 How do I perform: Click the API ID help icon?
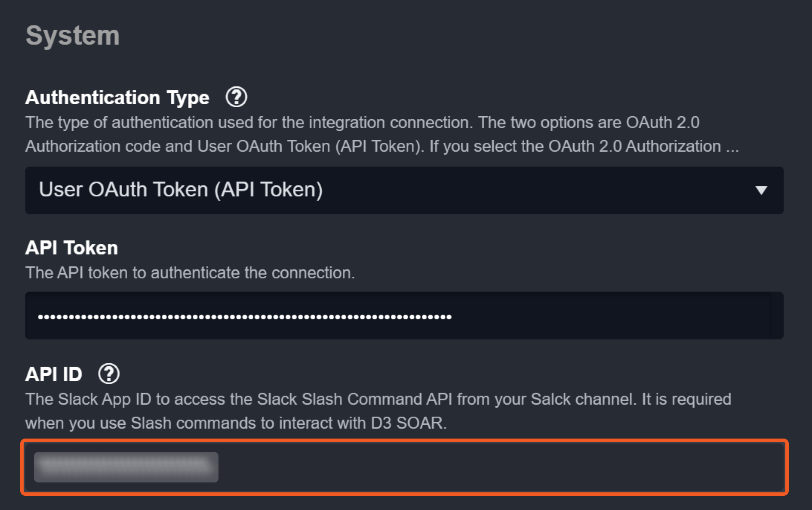point(109,374)
